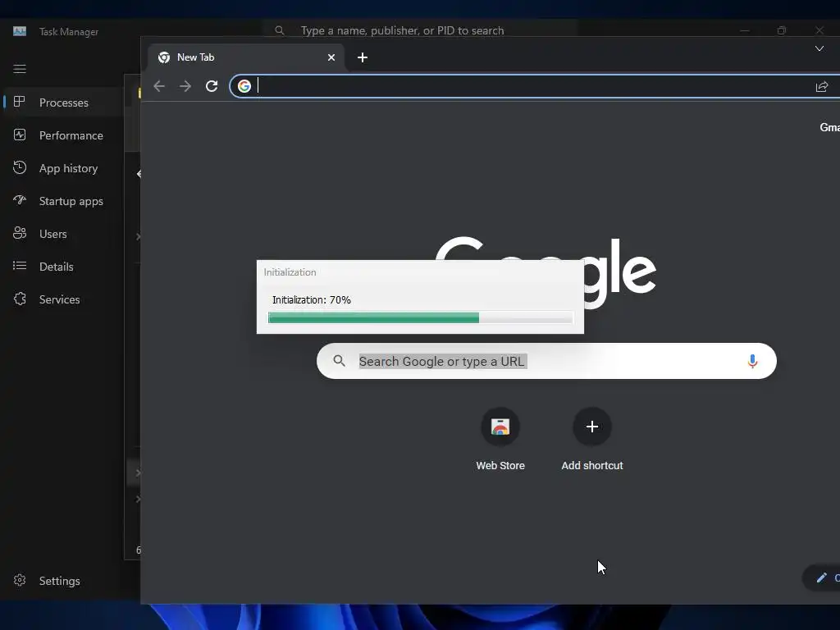Click the Processes grid icon in sidebar
840x630 pixels.
click(20, 102)
